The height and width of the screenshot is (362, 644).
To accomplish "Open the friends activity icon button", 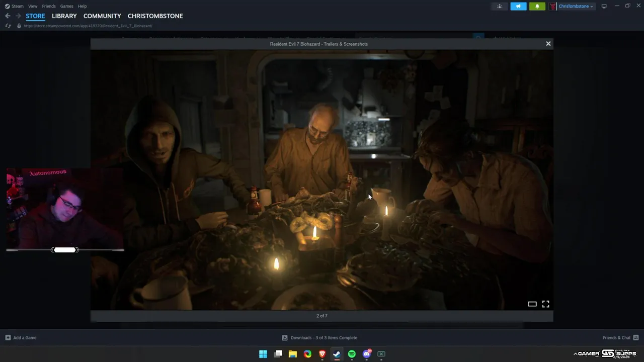I will pyautogui.click(x=500, y=6).
